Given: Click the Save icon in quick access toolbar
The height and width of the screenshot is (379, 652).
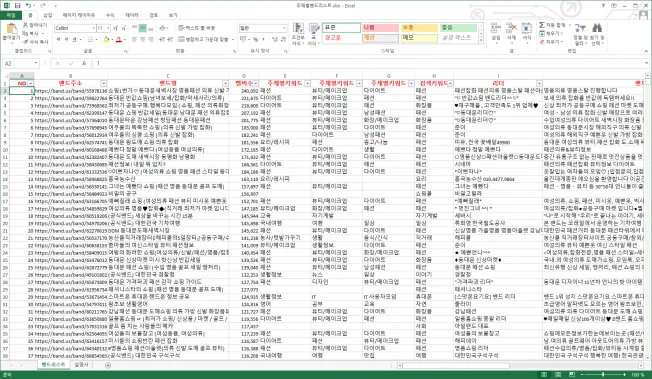Looking at the screenshot, I should coord(17,5).
